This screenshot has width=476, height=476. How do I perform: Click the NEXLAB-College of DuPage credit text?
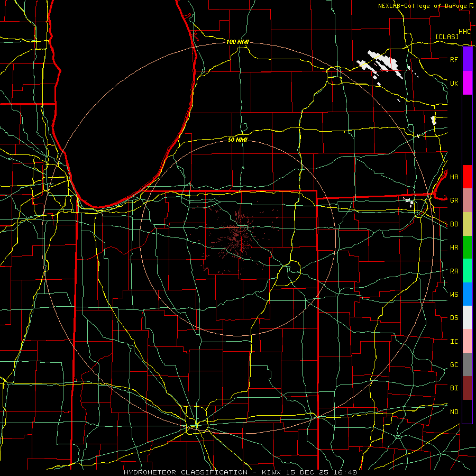422,6
